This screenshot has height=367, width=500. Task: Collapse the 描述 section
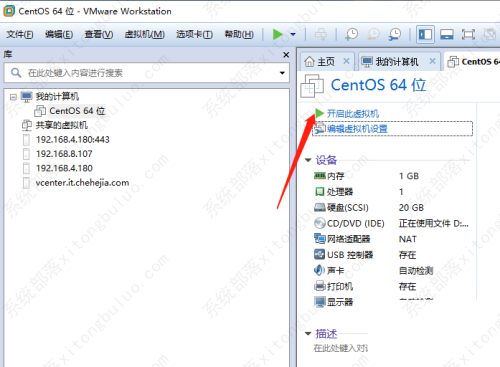[308, 333]
